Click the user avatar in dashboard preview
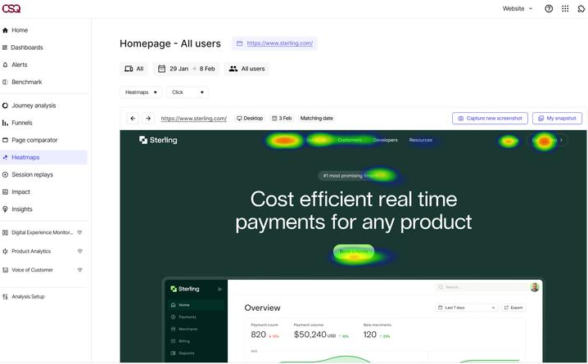The image size is (588, 364). coord(535,287)
